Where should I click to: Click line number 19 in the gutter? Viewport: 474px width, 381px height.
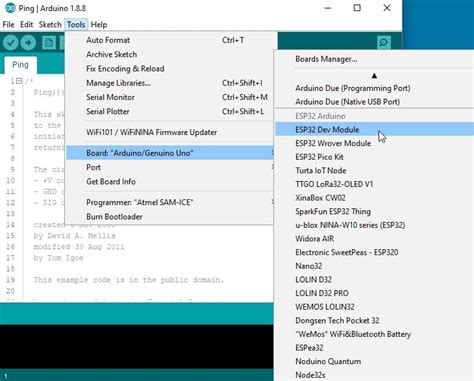[10, 280]
